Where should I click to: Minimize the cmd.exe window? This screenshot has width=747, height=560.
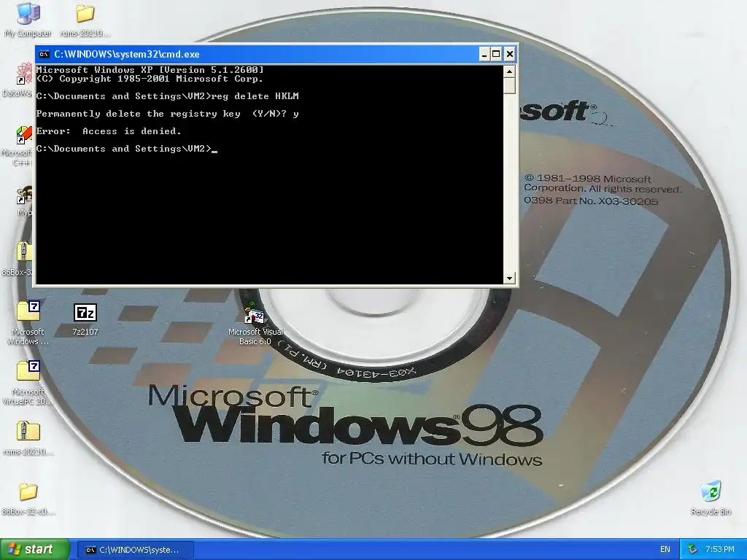tap(484, 54)
